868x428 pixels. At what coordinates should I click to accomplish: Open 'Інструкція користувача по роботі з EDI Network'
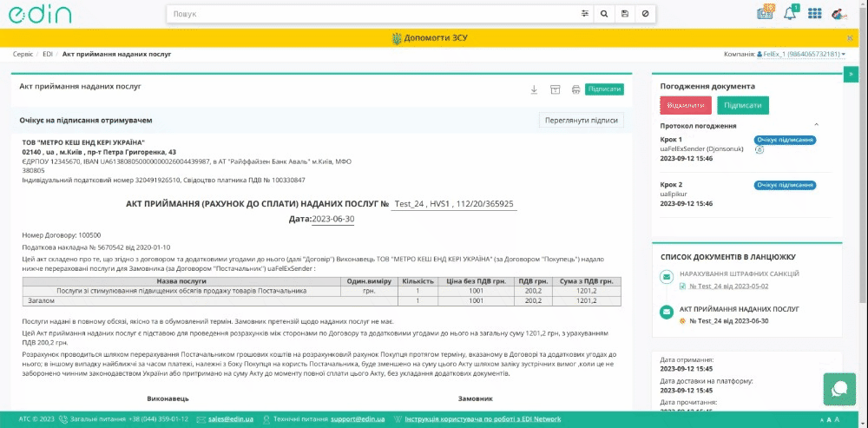[483, 419]
